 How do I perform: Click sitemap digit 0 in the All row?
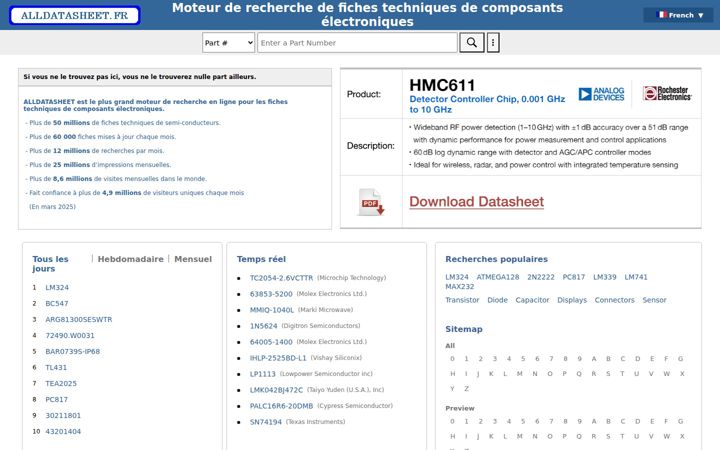pyautogui.click(x=452, y=359)
